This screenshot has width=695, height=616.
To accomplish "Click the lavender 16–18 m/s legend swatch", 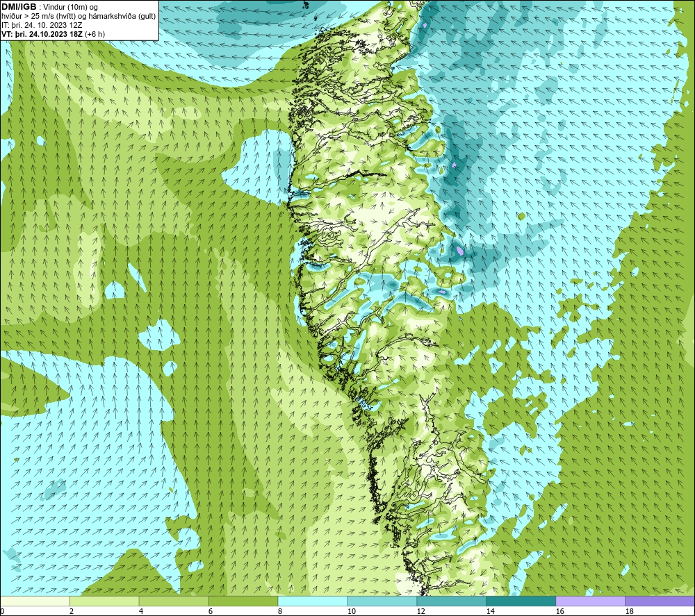I will (x=590, y=601).
